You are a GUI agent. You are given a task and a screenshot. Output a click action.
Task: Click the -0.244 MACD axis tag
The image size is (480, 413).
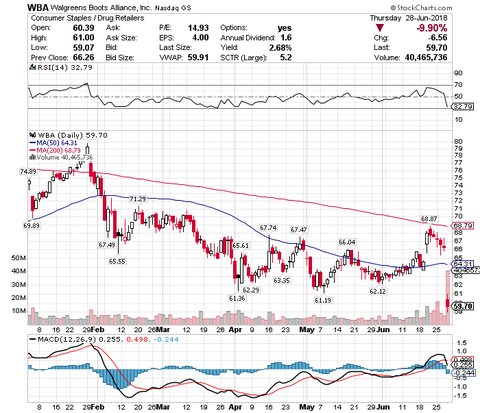click(x=463, y=372)
